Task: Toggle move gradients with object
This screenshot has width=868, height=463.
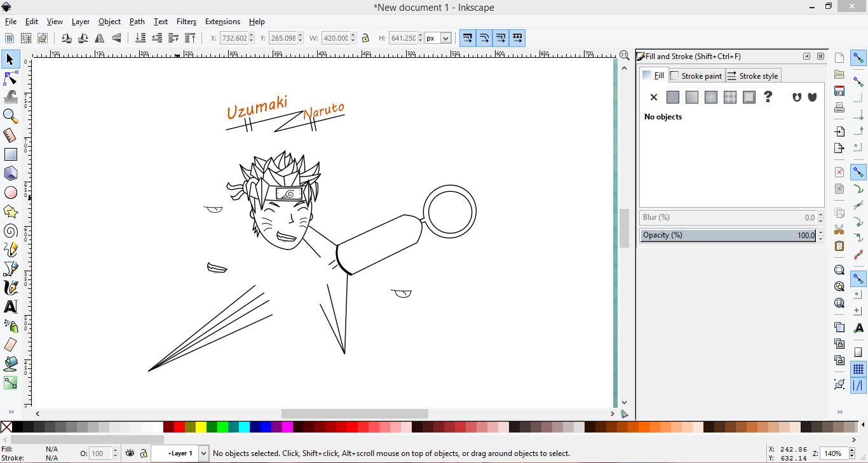Action: 501,38
